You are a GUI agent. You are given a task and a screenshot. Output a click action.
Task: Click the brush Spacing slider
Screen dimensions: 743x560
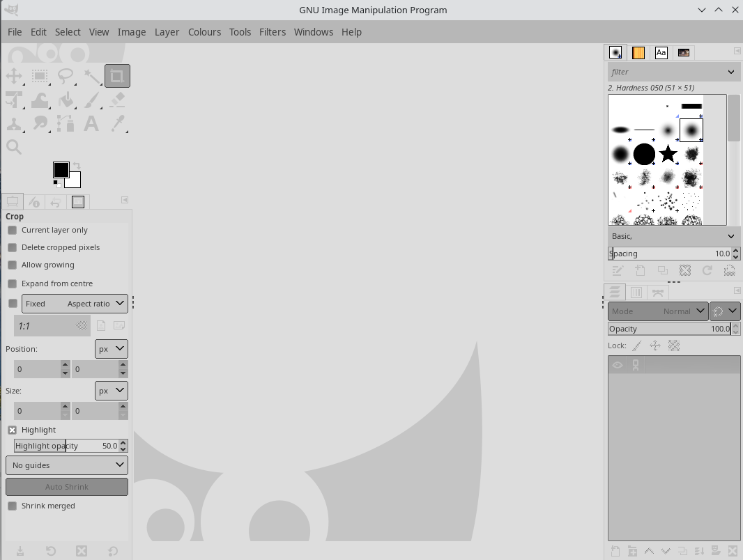click(x=670, y=254)
